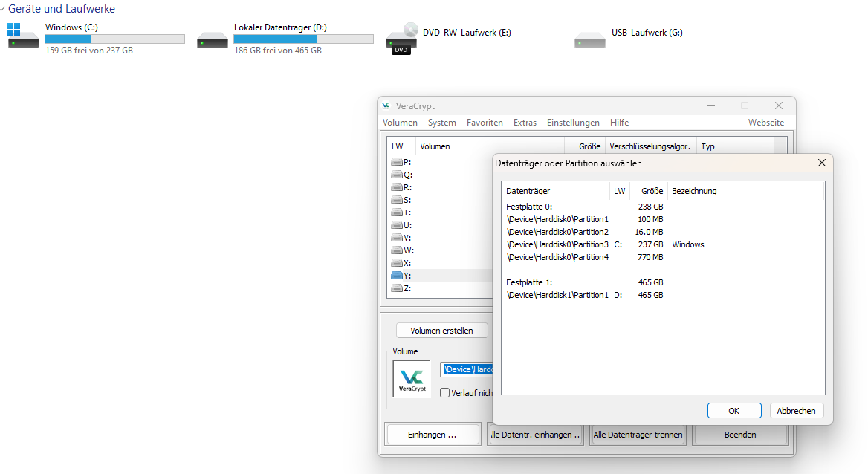Click Alle Datentr. einhängen button
This screenshot has height=474, width=868.
tap(535, 435)
